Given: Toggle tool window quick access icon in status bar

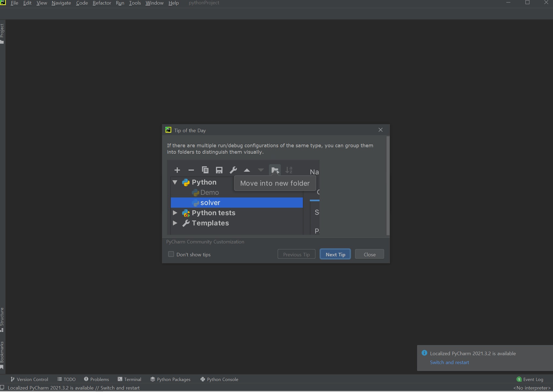Looking at the screenshot, I should click(x=2, y=387).
